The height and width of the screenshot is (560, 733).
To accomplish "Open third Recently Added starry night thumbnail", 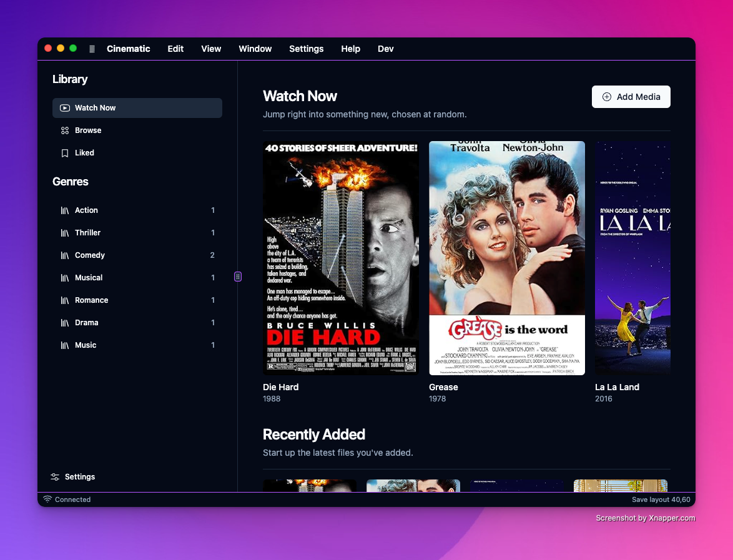I will (x=517, y=486).
